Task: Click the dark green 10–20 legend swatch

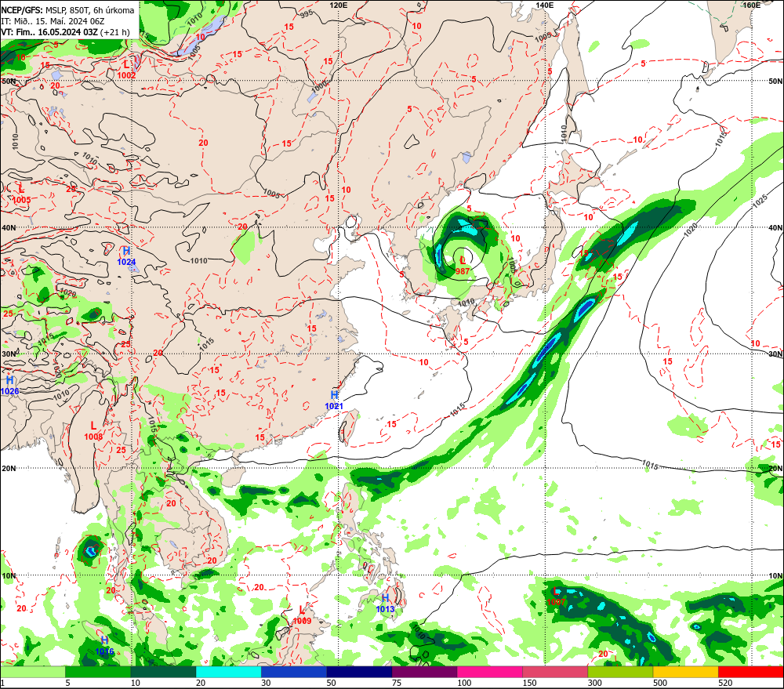Action: (x=164, y=672)
